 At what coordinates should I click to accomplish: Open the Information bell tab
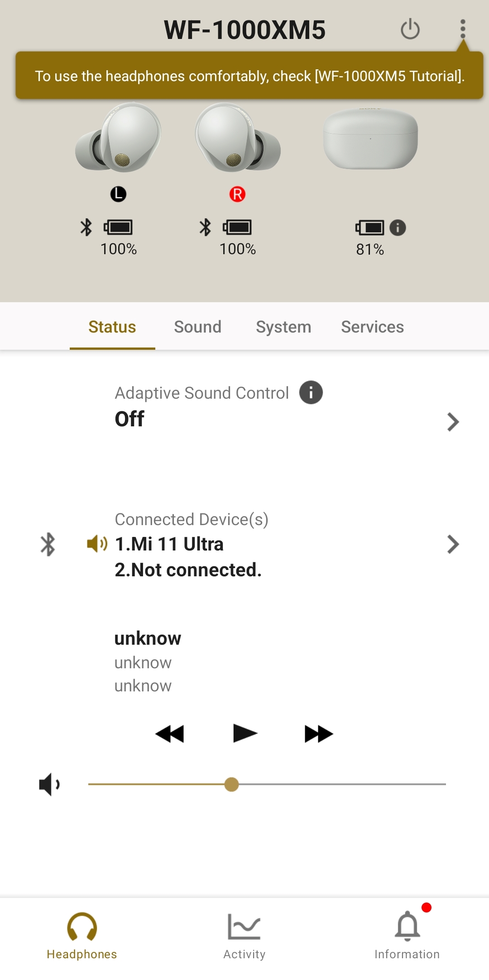coord(407,934)
